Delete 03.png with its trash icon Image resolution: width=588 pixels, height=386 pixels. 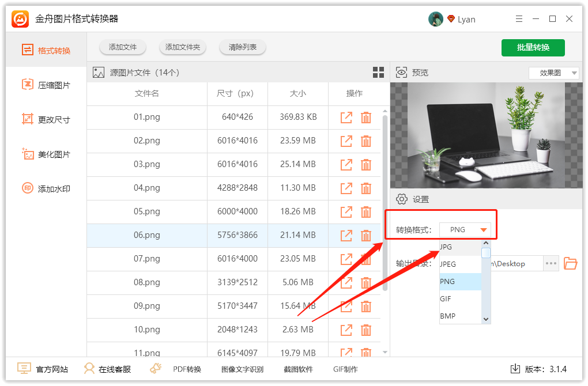pos(366,165)
